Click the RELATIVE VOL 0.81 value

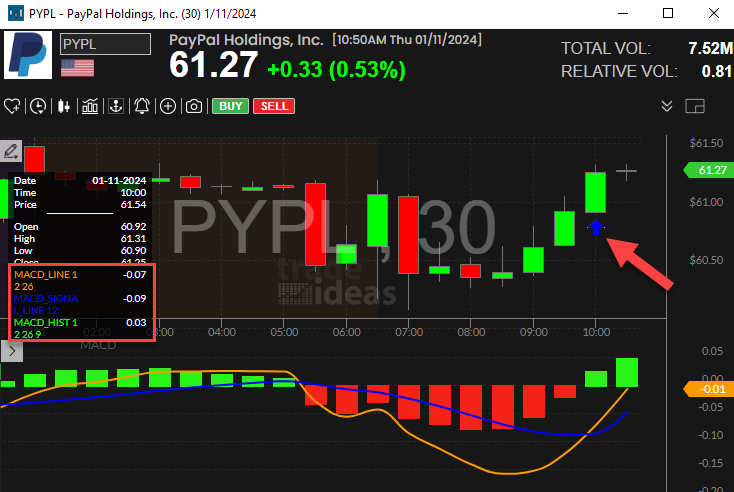coord(716,71)
